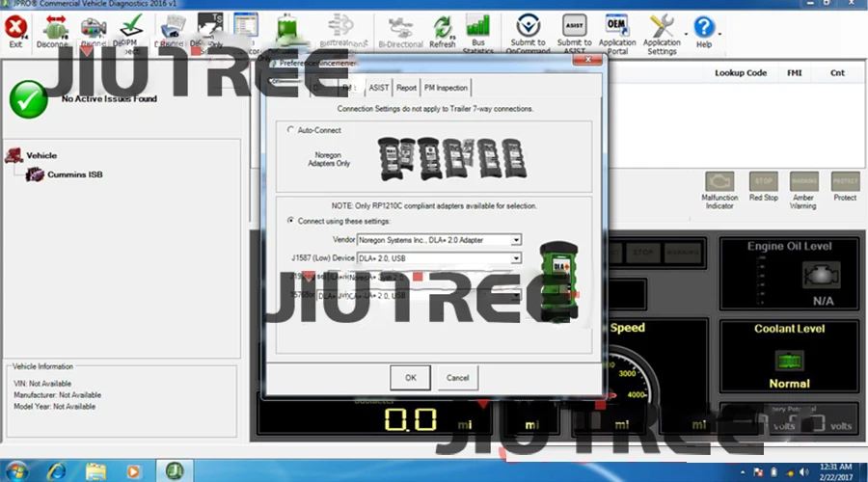Image resolution: width=868 pixels, height=482 pixels.
Task: Open Windows Media Player from taskbar
Action: point(133,471)
